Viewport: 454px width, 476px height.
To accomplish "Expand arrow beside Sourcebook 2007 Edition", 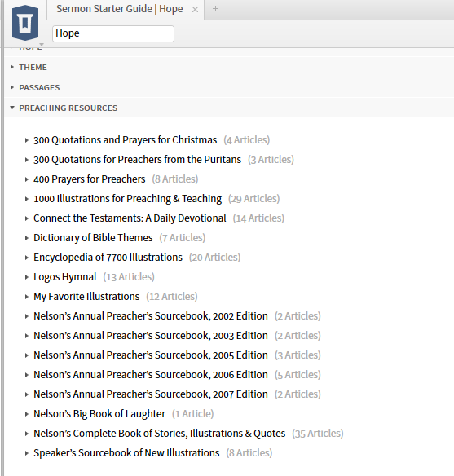I will [27, 394].
